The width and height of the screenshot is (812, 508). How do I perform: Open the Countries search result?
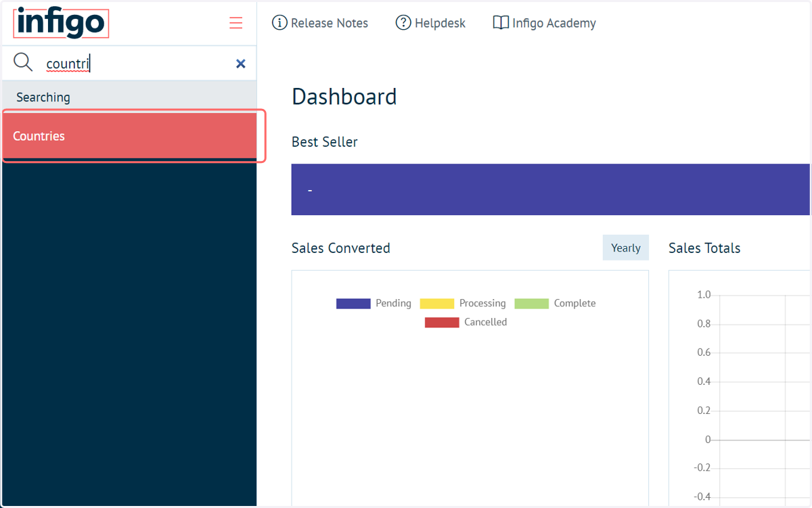[129, 136]
